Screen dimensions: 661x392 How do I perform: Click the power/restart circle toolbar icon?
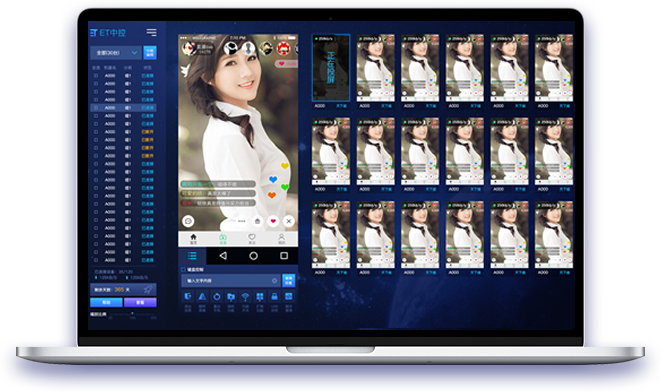click(x=217, y=297)
